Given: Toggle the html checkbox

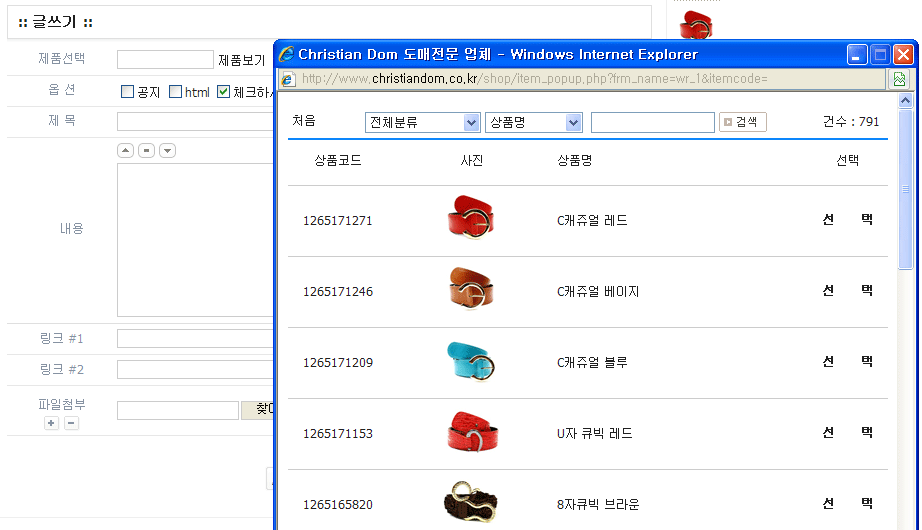Looking at the screenshot, I should coord(175,92).
